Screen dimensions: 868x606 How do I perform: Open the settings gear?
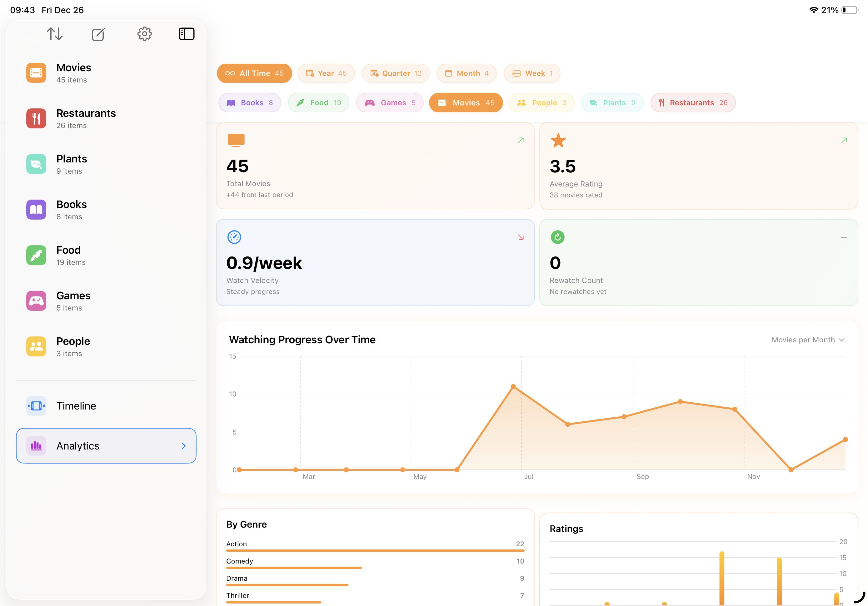point(144,34)
